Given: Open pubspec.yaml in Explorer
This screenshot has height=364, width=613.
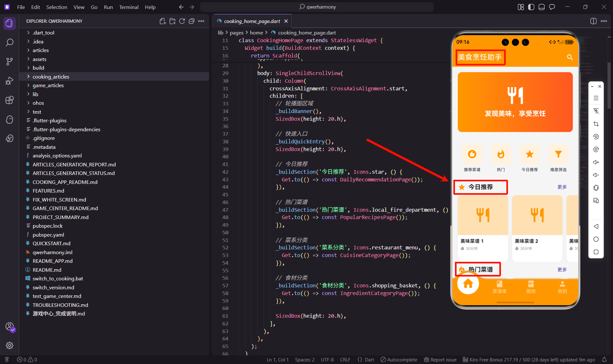Looking at the screenshot, I should pos(48,235).
